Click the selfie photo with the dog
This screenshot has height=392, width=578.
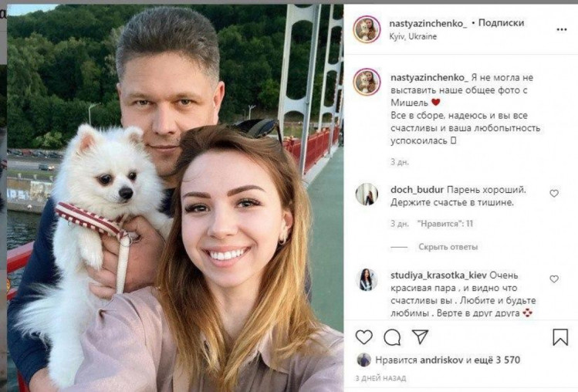pyautogui.click(x=175, y=198)
